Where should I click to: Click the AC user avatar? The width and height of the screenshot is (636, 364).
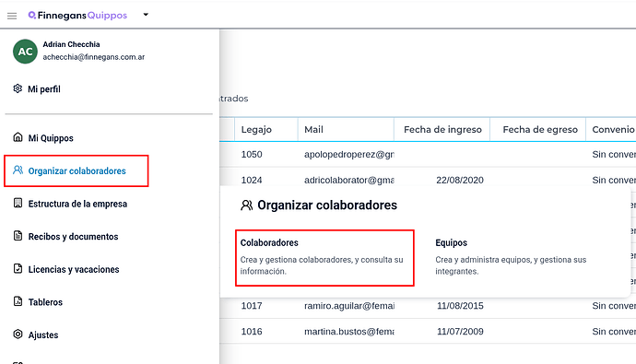pyautogui.click(x=25, y=52)
